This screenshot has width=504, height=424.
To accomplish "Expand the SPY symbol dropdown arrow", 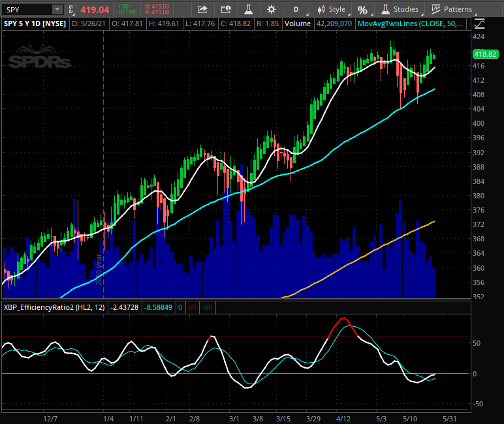I will 57,10.
